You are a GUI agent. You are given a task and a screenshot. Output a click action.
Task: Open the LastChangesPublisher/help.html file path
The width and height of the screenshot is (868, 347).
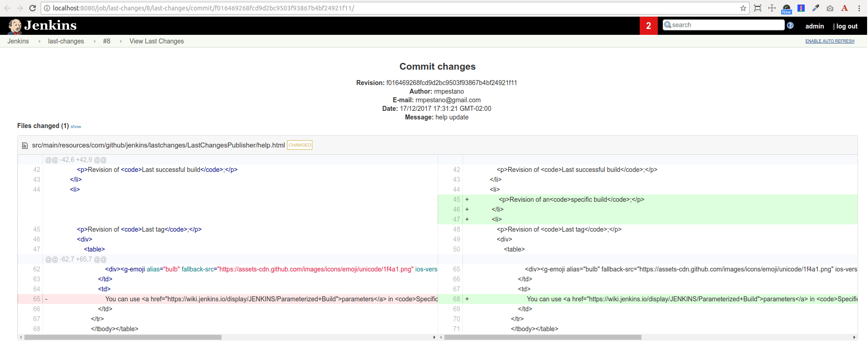point(158,145)
